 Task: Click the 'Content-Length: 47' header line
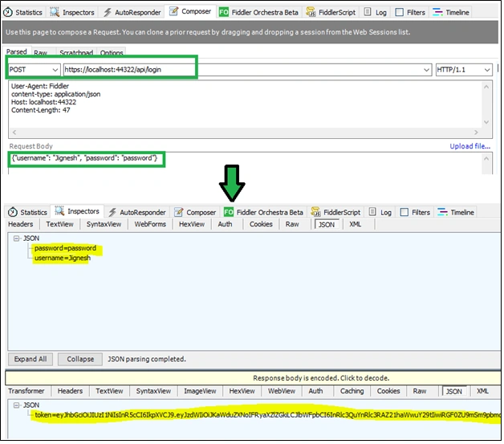pyautogui.click(x=40, y=110)
